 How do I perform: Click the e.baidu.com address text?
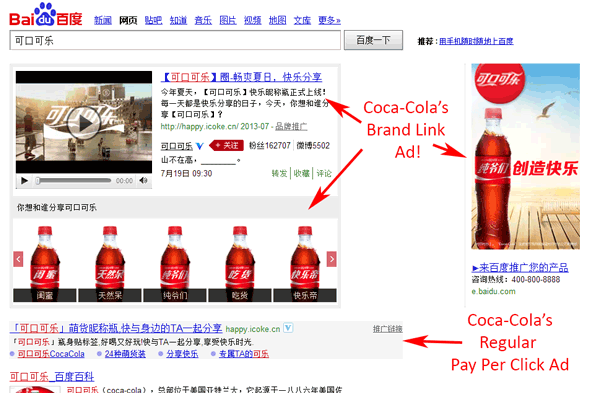click(x=493, y=291)
